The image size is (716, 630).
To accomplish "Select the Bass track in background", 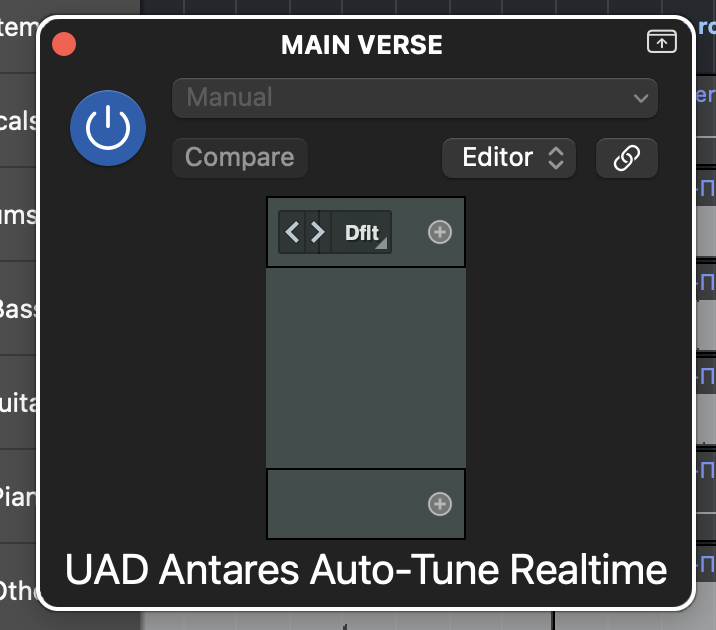I will click(19, 308).
